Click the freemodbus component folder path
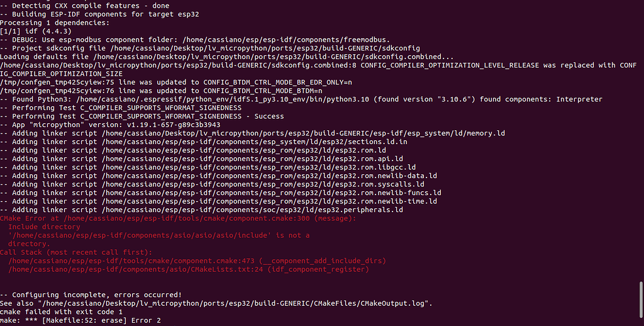This screenshot has height=326, width=644. (x=286, y=40)
